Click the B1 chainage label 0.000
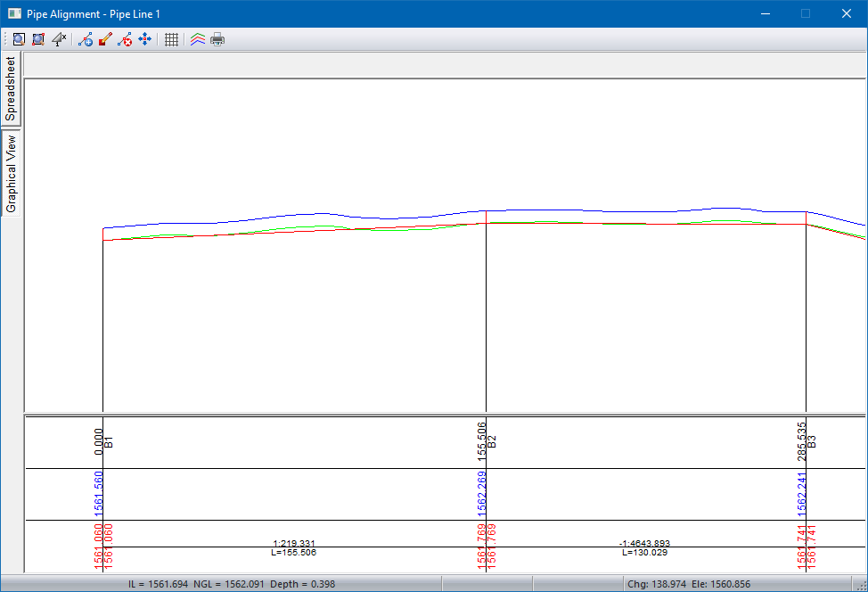The image size is (868, 592). [x=98, y=440]
